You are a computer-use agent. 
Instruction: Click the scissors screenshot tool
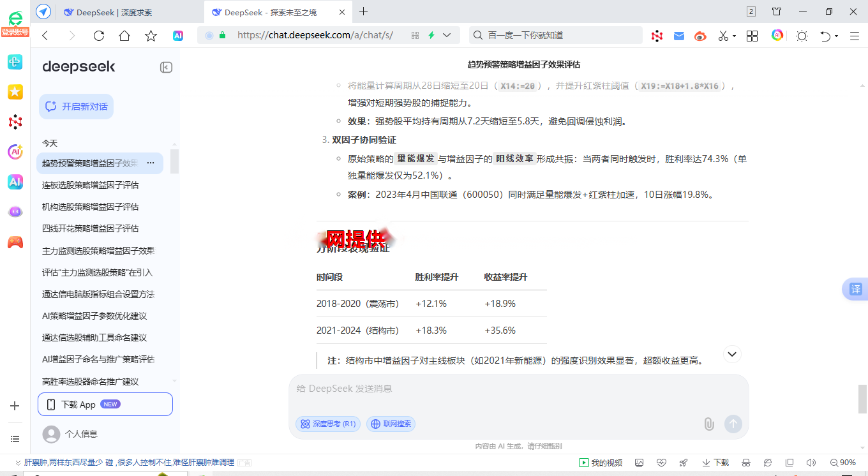[723, 36]
